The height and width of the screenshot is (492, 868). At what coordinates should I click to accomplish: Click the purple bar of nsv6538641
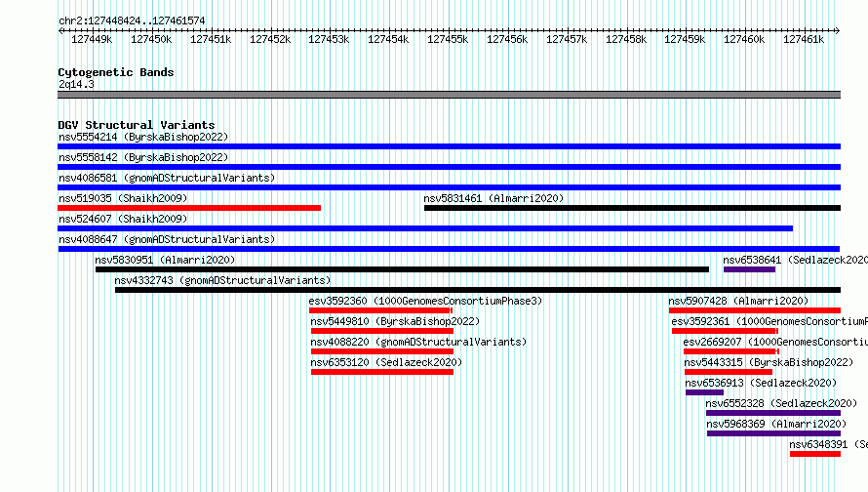coord(750,269)
